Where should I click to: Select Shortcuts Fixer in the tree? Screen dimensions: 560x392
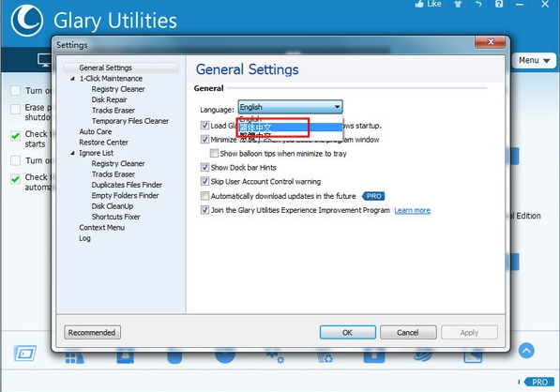[115, 217]
